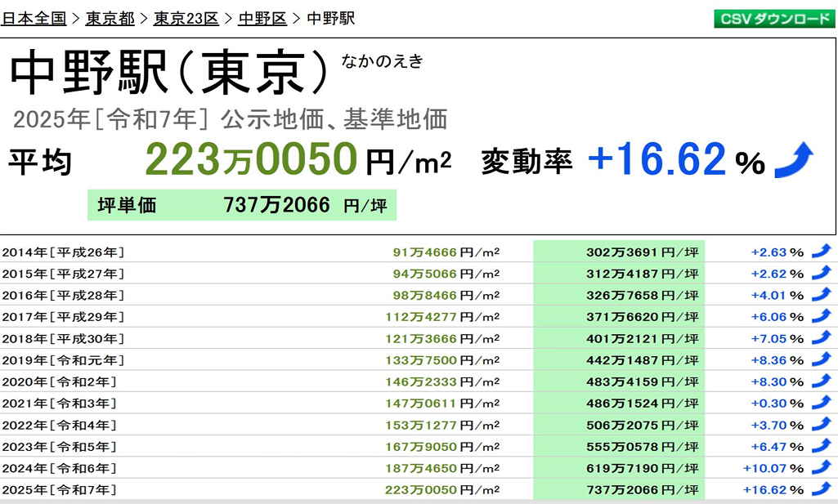Screen dimensions: 838x504
Task: Click the 133万7500 円/m² value
Action: pos(442,360)
